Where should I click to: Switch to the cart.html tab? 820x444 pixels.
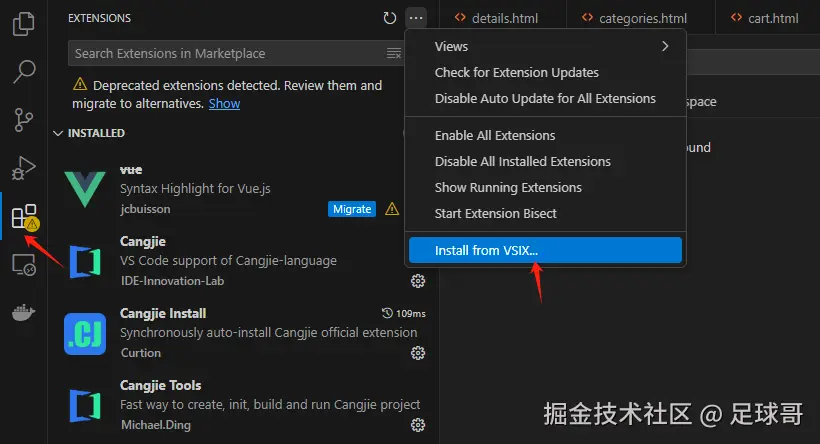coord(767,18)
